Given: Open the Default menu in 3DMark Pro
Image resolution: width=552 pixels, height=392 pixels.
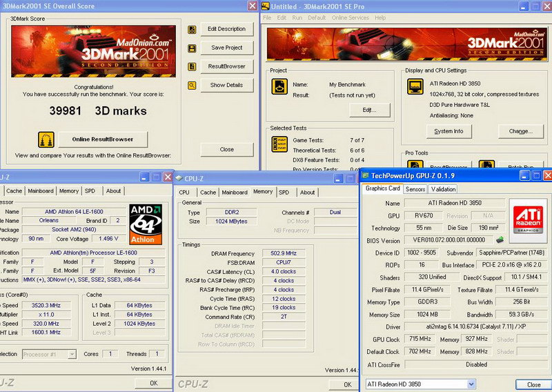Looking at the screenshot, I should (x=317, y=18).
